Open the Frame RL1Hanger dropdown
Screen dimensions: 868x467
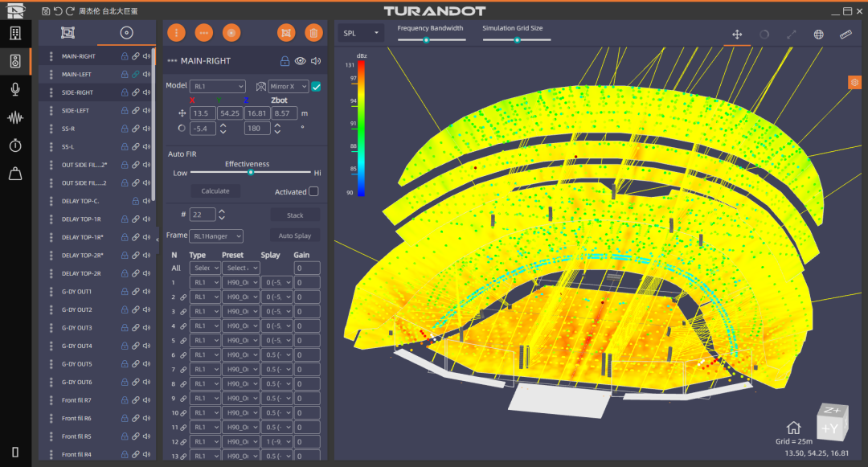(x=216, y=236)
